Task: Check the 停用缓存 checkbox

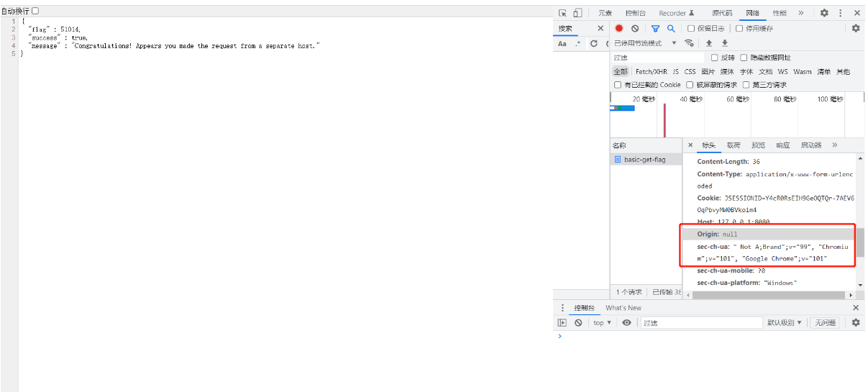Action: 739,28
